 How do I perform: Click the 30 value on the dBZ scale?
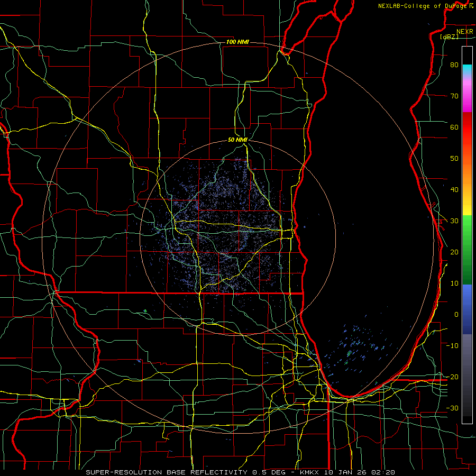[454, 221]
